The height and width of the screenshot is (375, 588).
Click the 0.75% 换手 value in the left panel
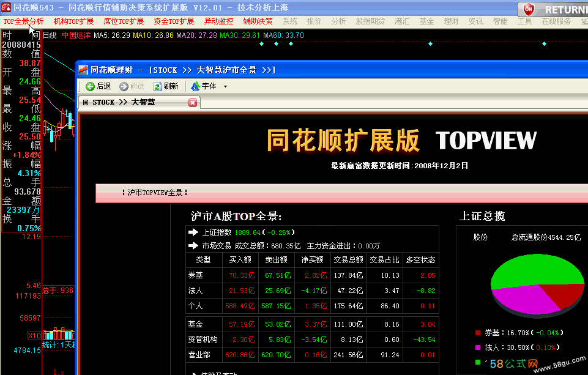[29, 228]
